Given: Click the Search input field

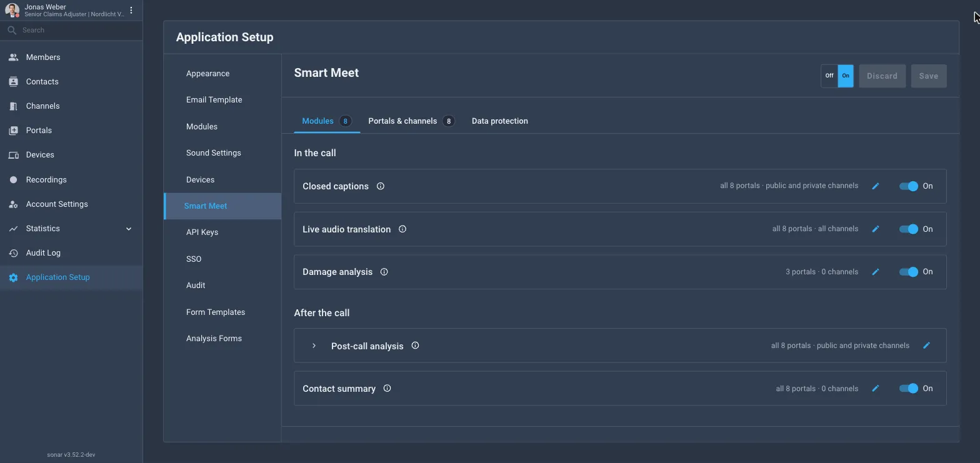Looking at the screenshot, I should [71, 30].
